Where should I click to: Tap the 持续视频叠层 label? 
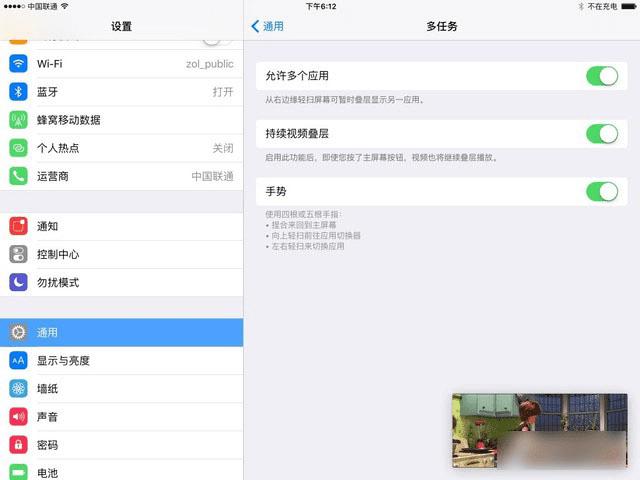[297, 134]
